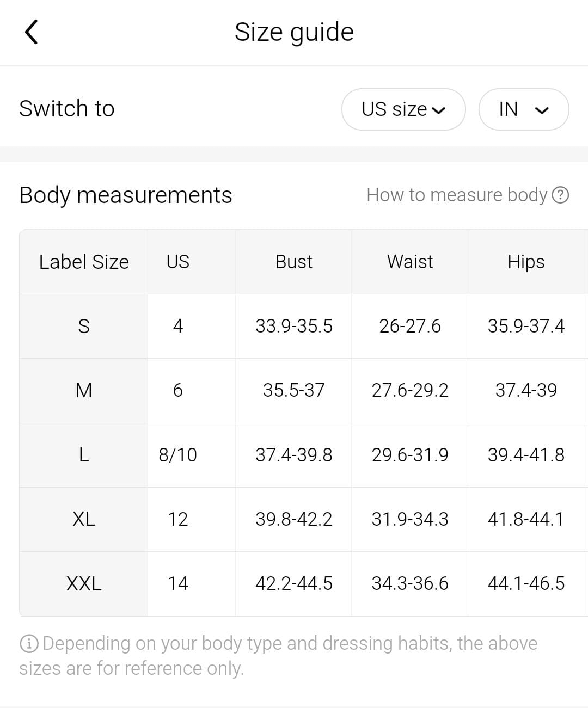Click the chevron inside IN selector

(x=542, y=110)
